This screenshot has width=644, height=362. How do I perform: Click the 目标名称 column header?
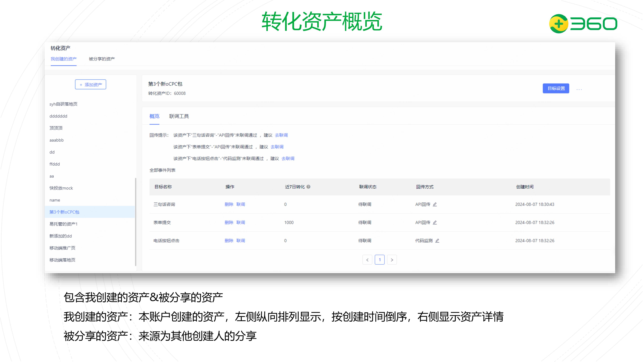[x=163, y=187]
